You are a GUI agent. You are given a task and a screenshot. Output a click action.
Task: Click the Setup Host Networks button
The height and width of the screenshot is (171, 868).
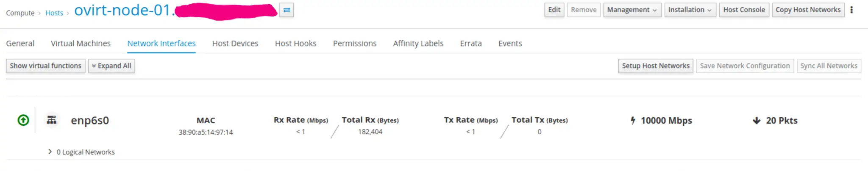point(655,66)
